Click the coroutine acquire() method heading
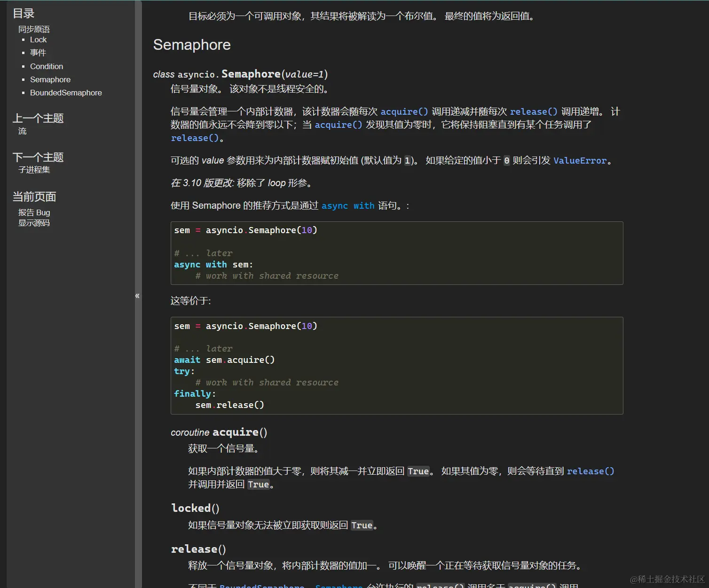This screenshot has height=588, width=709. click(x=219, y=432)
